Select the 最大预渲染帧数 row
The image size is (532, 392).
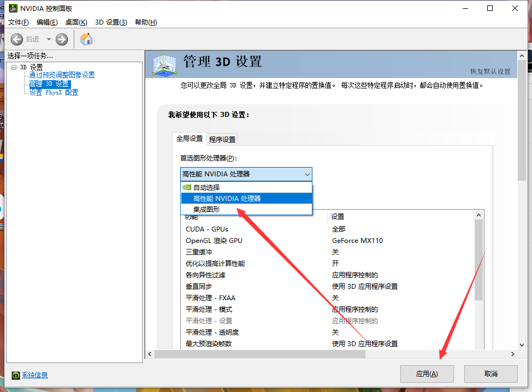pyautogui.click(x=328, y=344)
